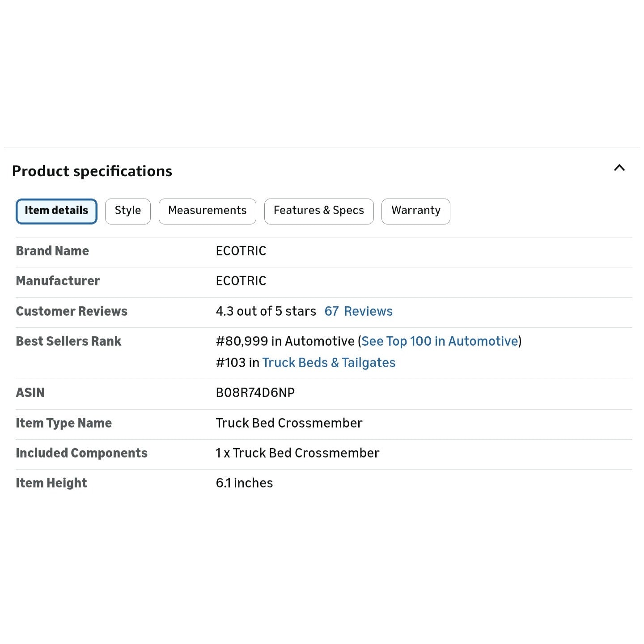Click the Manufacturer row label
The width and height of the screenshot is (644, 644).
pyautogui.click(x=58, y=281)
